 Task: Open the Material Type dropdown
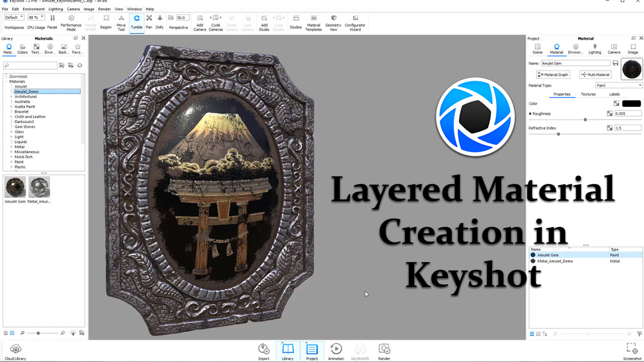tap(618, 85)
